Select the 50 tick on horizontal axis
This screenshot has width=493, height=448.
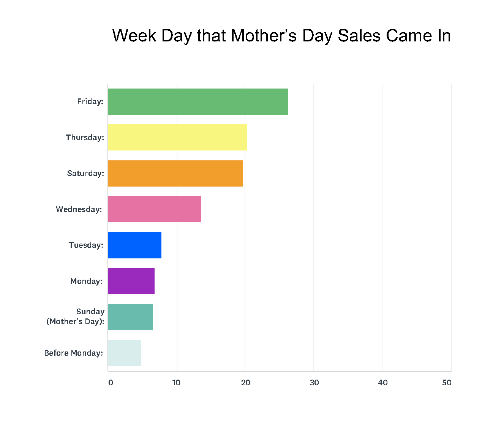(447, 383)
